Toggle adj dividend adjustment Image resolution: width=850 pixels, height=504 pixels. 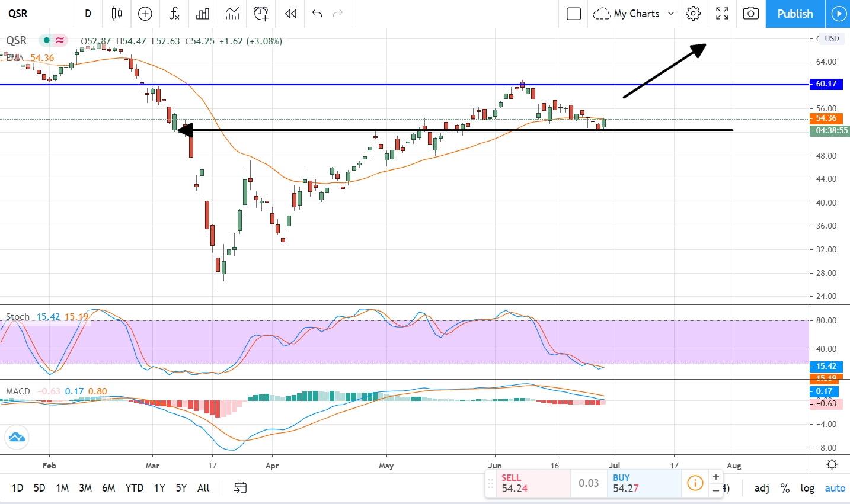tap(762, 488)
